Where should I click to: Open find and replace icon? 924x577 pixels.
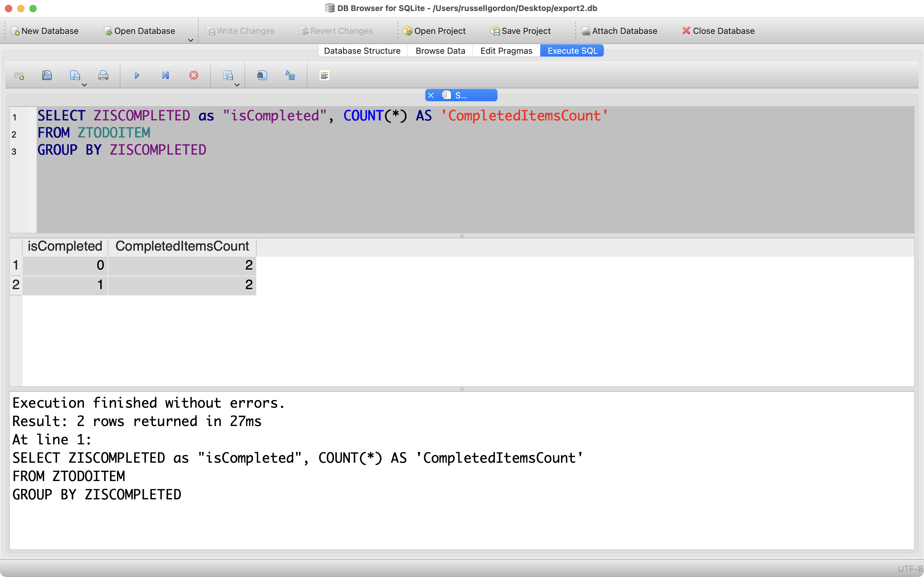[x=290, y=75]
